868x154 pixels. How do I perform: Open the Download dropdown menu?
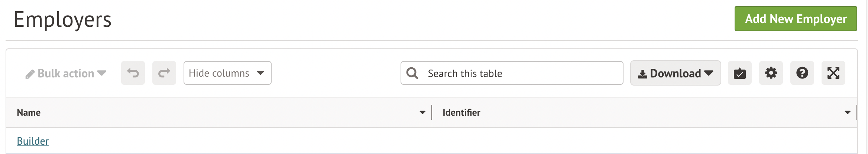(x=676, y=73)
